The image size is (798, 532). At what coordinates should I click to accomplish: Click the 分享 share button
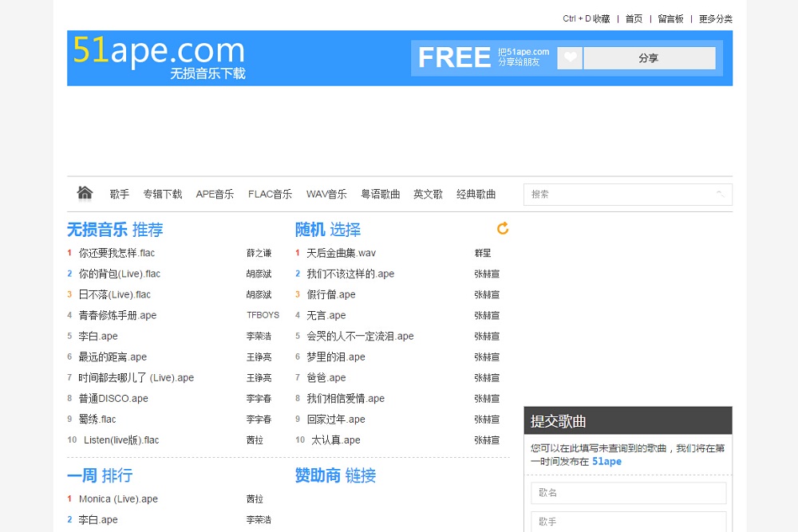point(650,58)
